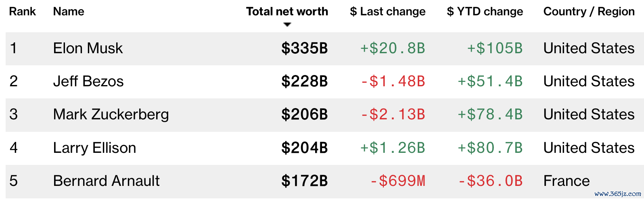
Task: Click the +$20.8B last change value
Action: click(x=393, y=48)
